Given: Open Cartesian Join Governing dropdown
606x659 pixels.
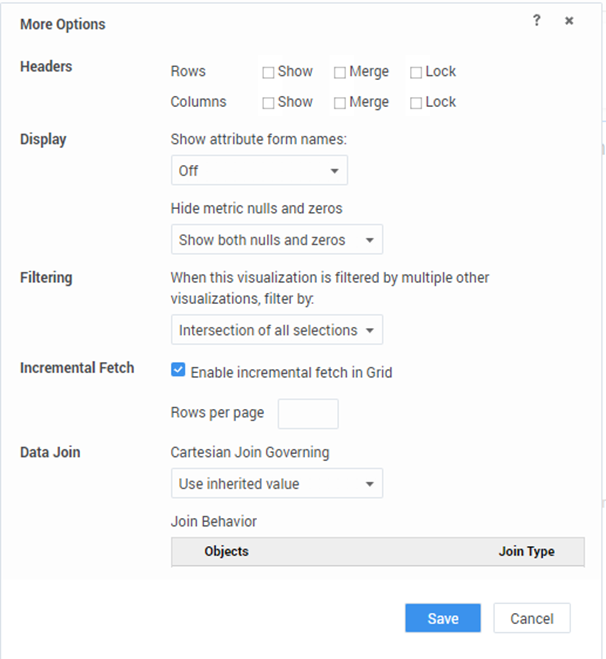Looking at the screenshot, I should (276, 484).
